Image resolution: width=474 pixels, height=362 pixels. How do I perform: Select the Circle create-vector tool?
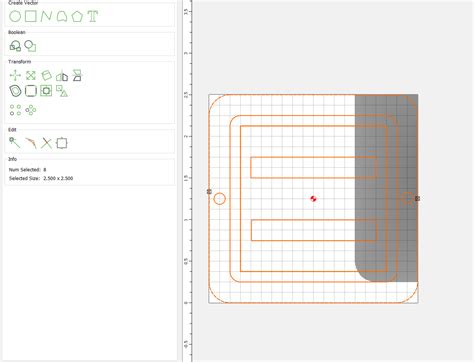pos(15,16)
